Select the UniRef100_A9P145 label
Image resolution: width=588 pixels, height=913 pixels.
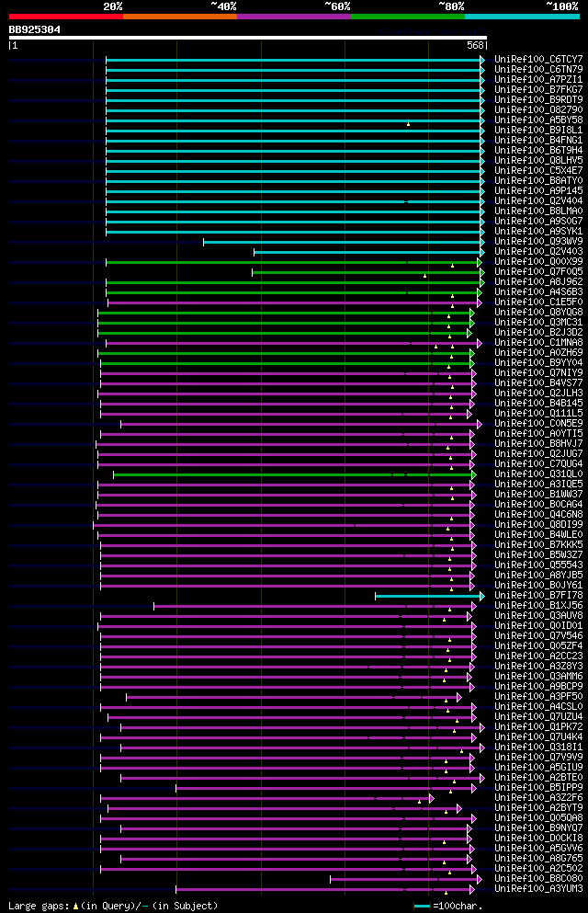click(538, 191)
